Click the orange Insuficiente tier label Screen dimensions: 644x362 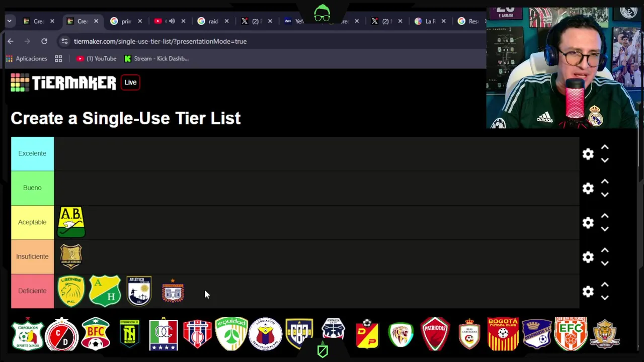pos(32,256)
